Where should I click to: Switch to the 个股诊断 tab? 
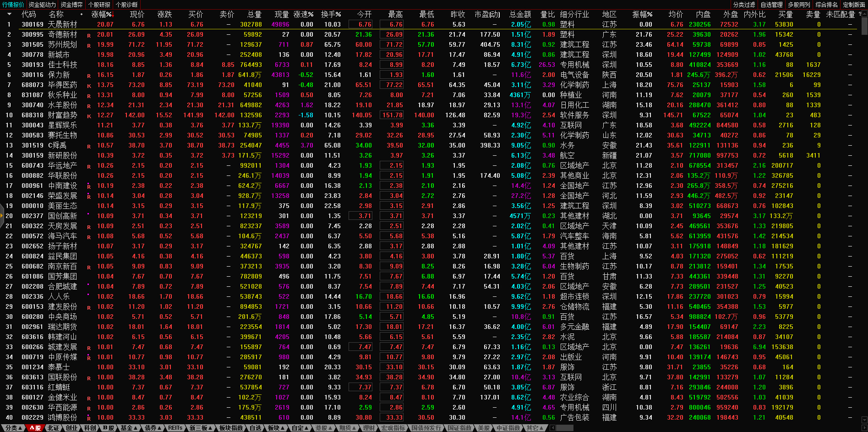click(x=127, y=5)
